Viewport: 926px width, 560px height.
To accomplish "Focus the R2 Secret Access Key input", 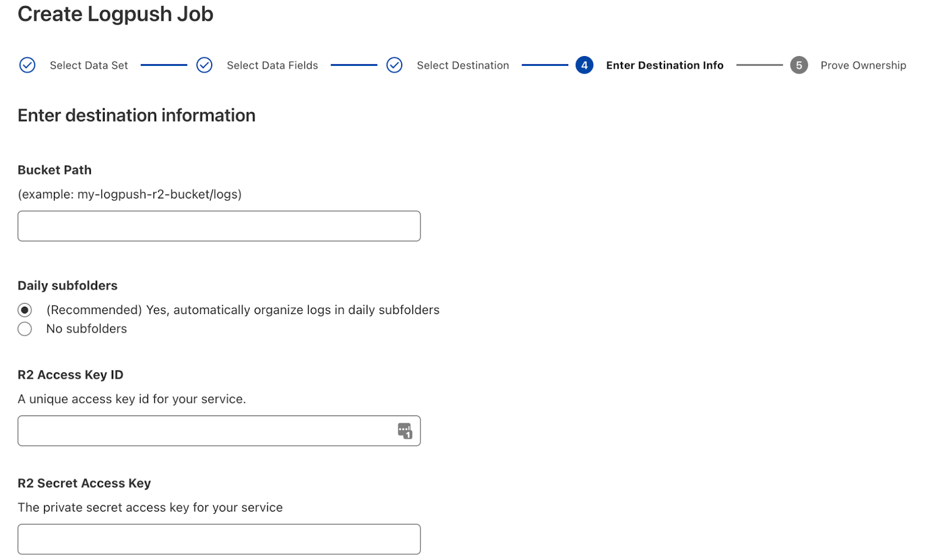I will click(x=219, y=539).
